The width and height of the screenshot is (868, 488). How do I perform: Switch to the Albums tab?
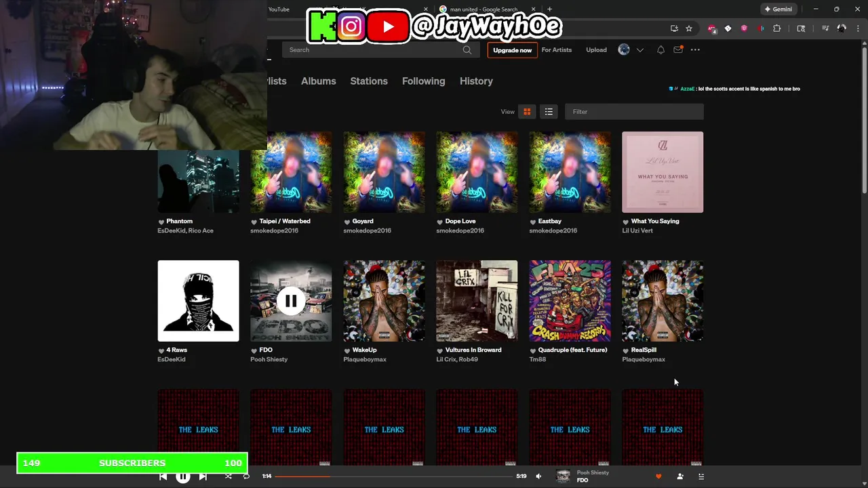pos(319,81)
